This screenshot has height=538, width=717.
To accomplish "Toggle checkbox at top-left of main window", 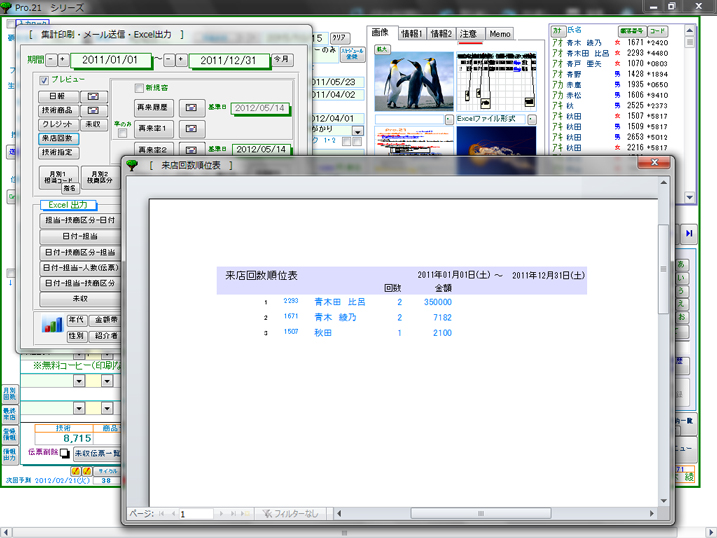I will pos(10,24).
